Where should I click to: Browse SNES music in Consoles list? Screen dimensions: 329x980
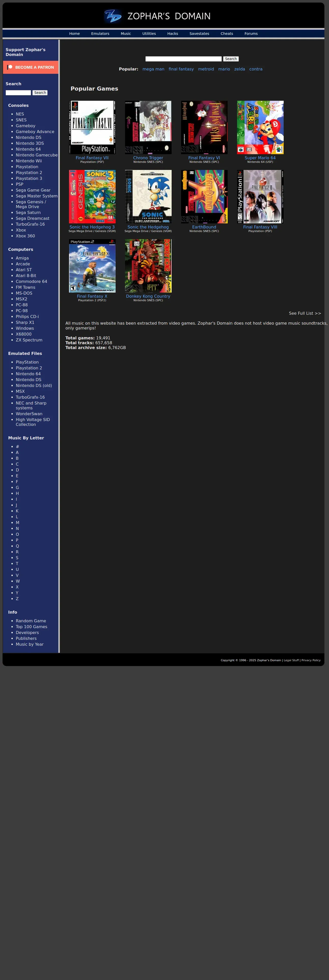21,120
